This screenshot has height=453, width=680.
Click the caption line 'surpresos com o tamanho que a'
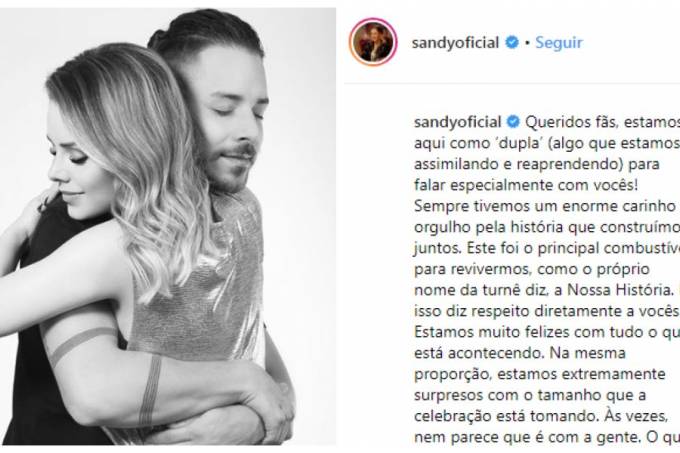530,396
